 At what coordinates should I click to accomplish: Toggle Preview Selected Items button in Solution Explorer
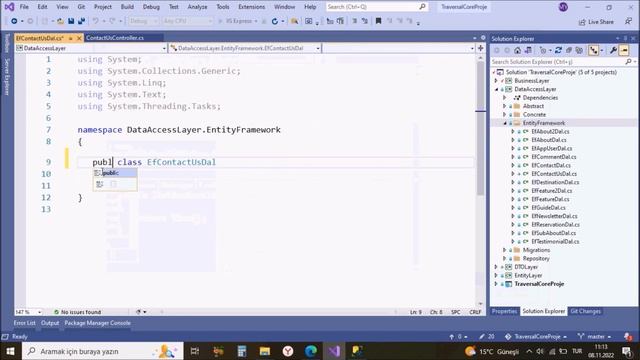624,50
